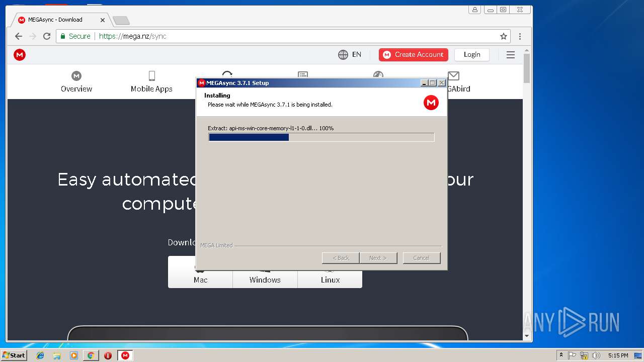Show hidden system tray icons
The width and height of the screenshot is (644, 362).
[561, 355]
